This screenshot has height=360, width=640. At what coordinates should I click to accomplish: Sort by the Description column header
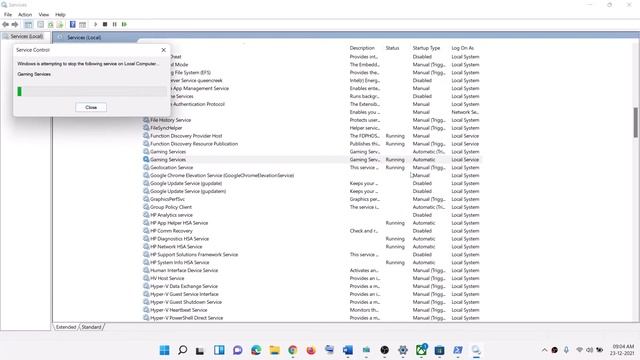tap(362, 48)
